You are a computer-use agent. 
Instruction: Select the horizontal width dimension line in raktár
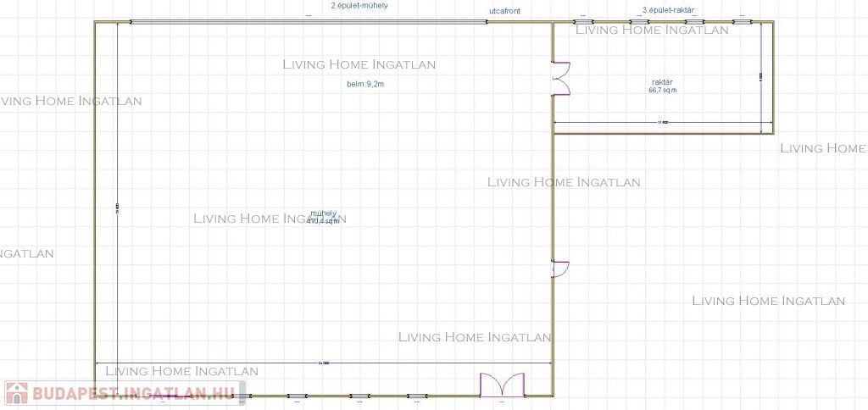(x=663, y=123)
